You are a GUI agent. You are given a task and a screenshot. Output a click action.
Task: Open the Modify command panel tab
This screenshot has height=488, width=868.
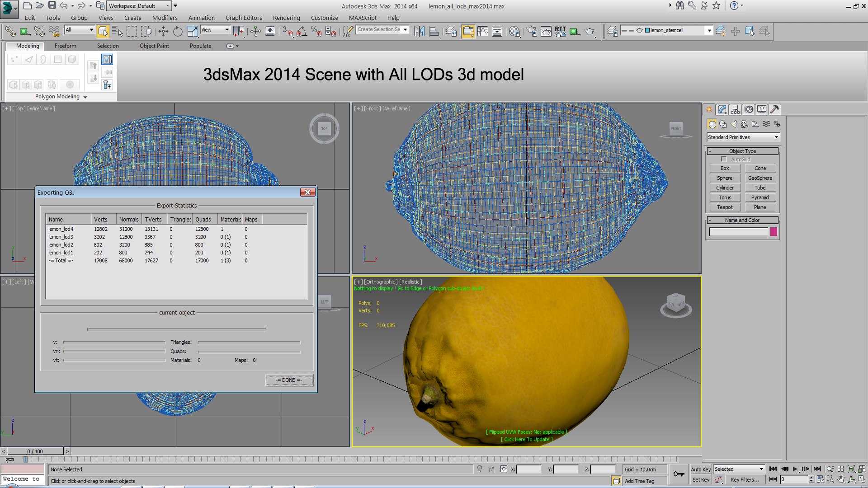pos(722,109)
